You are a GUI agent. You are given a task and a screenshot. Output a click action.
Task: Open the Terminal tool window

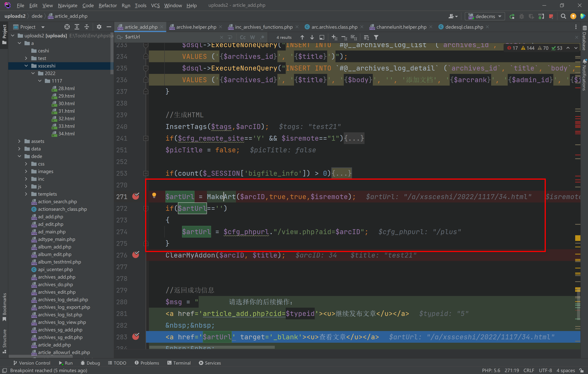pyautogui.click(x=179, y=363)
